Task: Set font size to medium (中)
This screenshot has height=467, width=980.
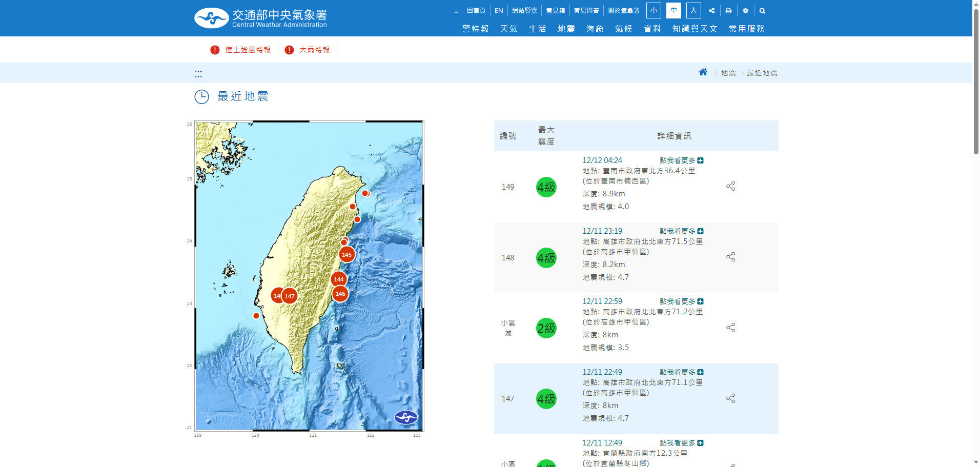Action: coord(673,11)
